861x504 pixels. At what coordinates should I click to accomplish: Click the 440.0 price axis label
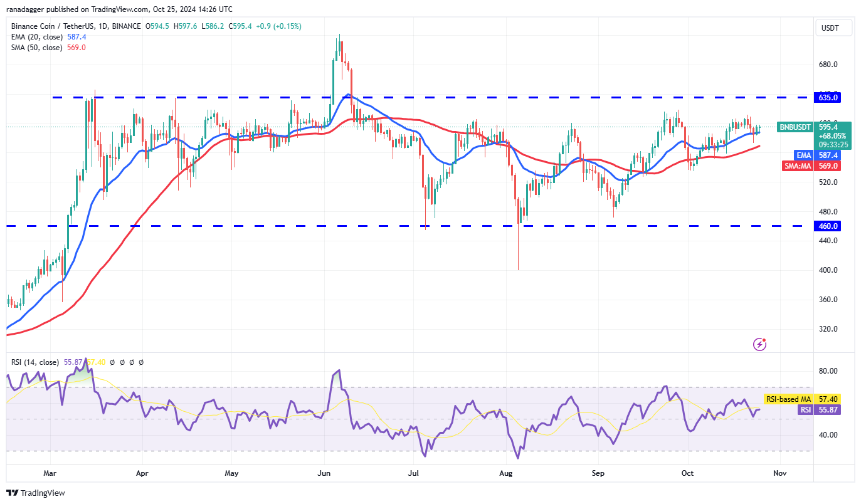828,241
